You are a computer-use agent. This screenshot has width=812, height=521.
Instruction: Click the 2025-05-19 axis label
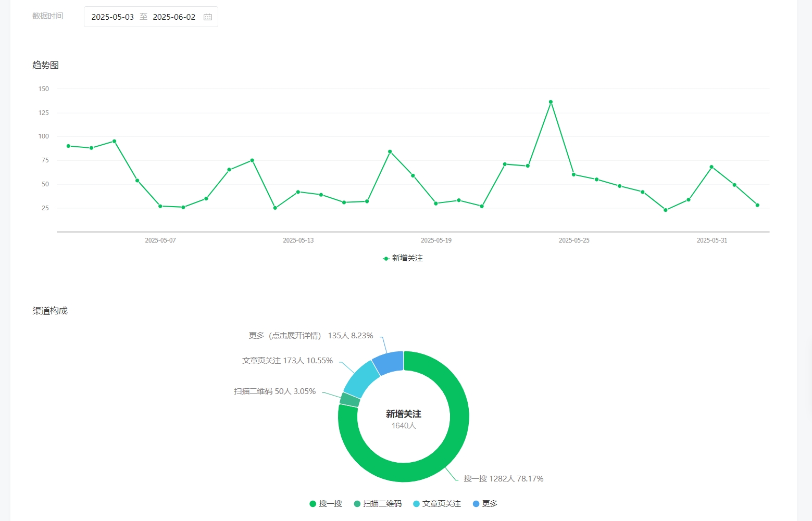436,240
